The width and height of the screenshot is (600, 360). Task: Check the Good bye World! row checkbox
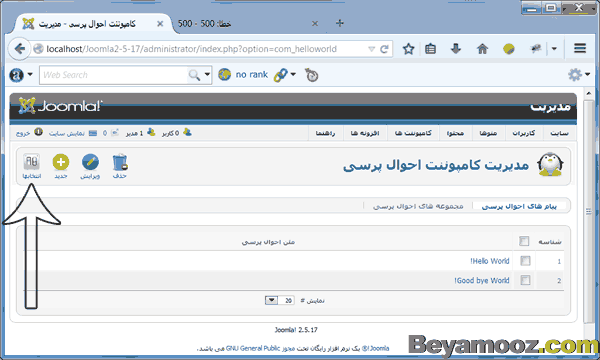(525, 280)
